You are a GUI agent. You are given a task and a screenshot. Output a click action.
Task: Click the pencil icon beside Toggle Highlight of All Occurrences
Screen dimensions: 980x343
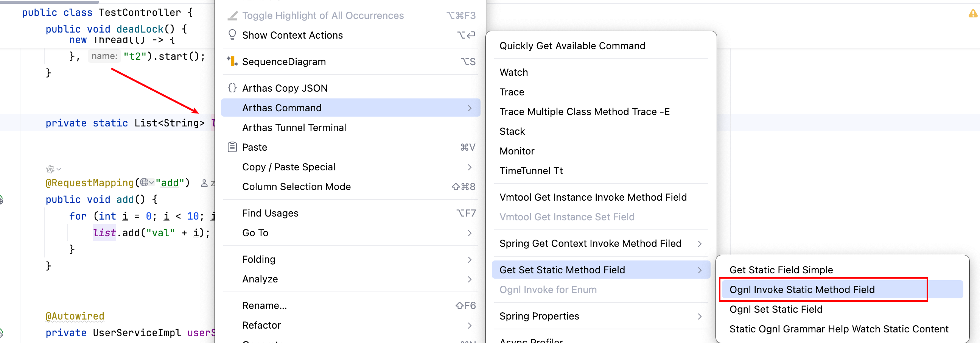click(x=232, y=16)
